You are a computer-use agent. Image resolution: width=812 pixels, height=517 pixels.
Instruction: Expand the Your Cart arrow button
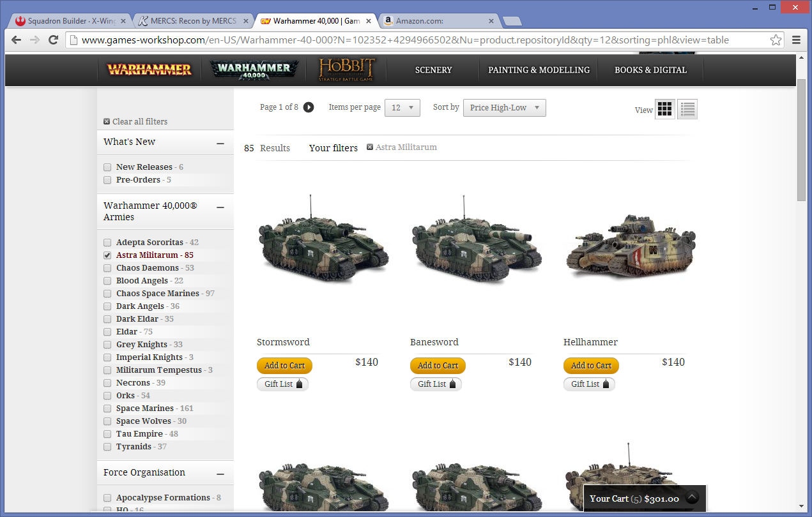[x=692, y=498]
